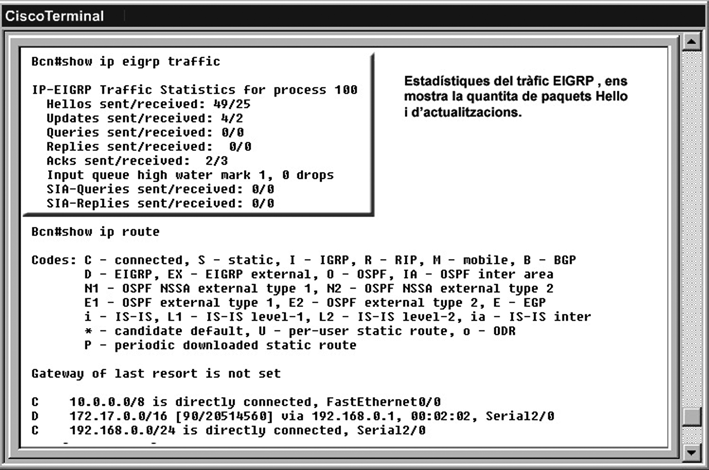Screen dimensions: 709x470
Task: Click the vertical scrollbar thumb
Action: 689,417
